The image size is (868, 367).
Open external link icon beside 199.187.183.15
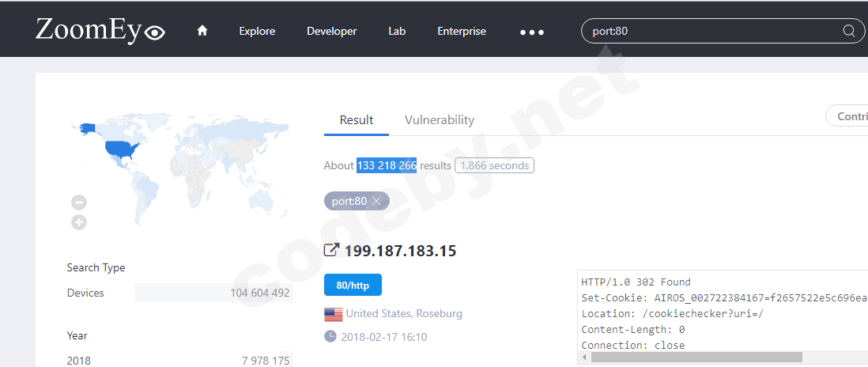tap(331, 251)
